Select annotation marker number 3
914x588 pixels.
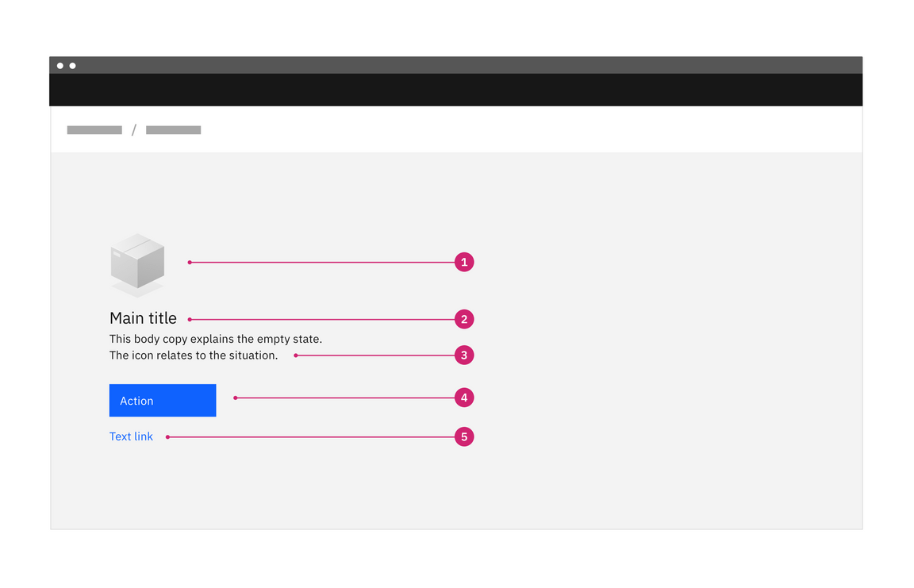(464, 355)
